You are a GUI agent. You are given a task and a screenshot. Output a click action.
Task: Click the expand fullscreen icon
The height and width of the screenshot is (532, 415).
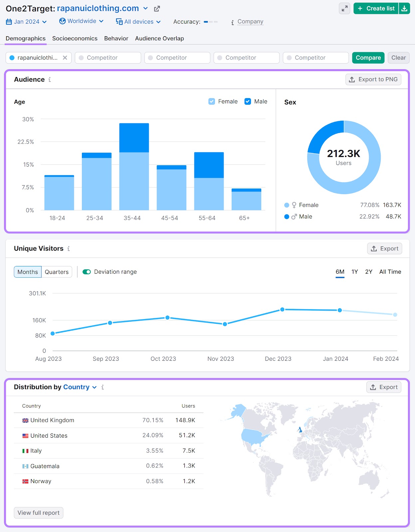point(344,9)
